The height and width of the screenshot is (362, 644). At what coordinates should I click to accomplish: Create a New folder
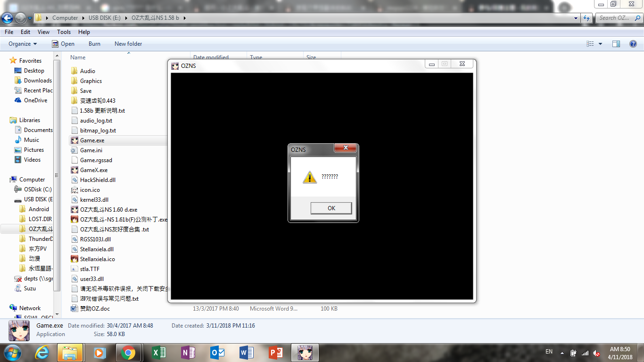pyautogui.click(x=128, y=44)
